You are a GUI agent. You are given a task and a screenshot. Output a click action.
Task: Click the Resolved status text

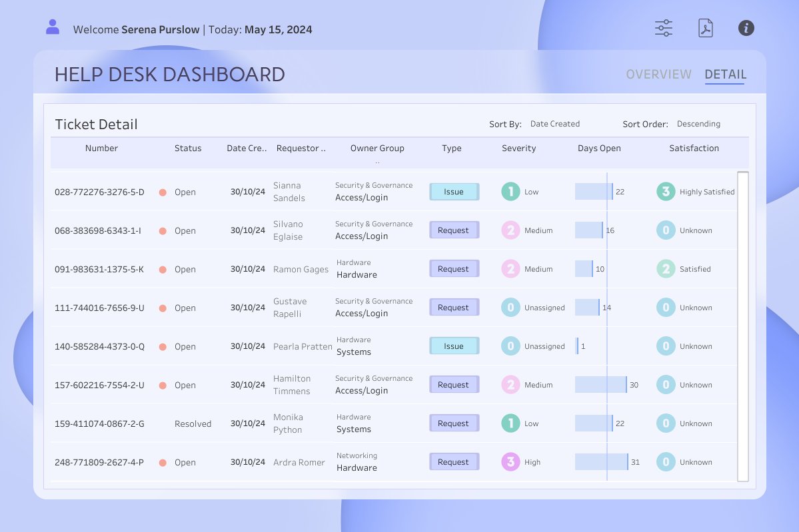pos(193,423)
